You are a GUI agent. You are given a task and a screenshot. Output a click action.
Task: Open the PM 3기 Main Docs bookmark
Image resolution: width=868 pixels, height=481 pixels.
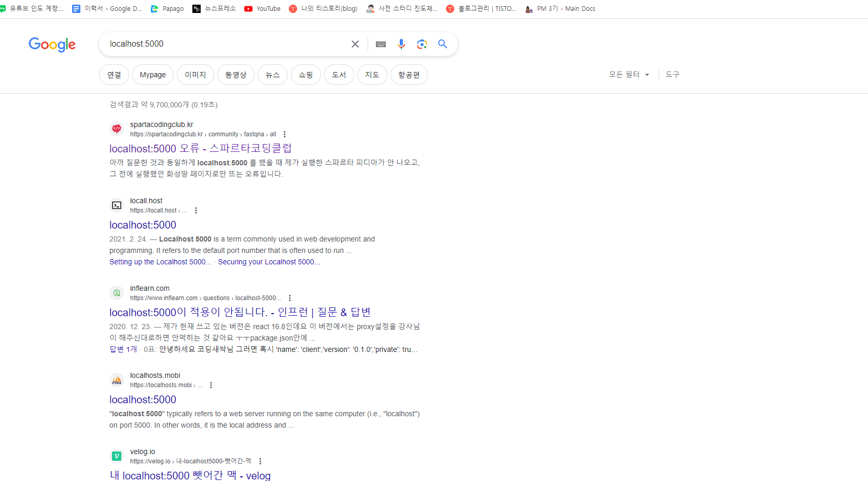tap(560, 9)
